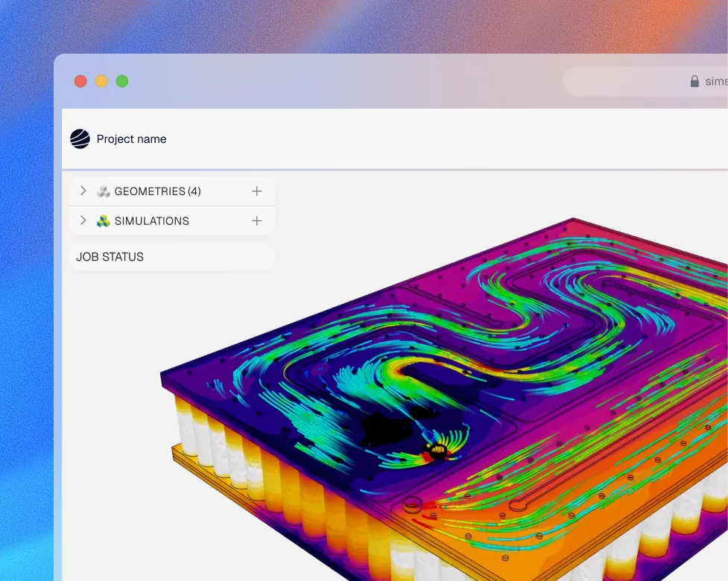Click the lock icon in the address bar
The width and height of the screenshot is (728, 581).
(x=694, y=81)
